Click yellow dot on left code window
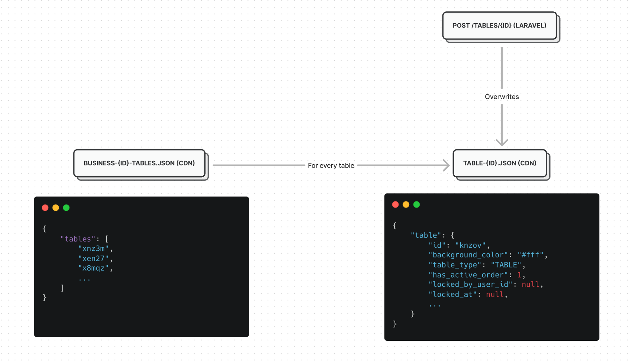 56,208
